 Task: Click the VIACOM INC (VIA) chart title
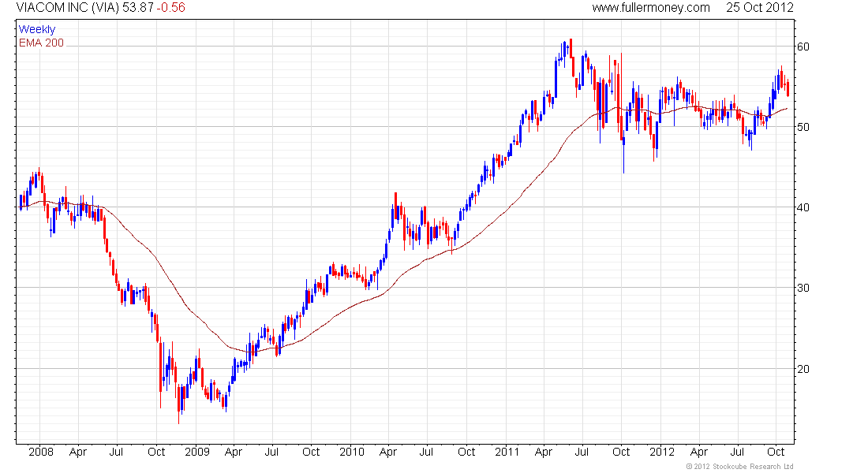coord(68,8)
